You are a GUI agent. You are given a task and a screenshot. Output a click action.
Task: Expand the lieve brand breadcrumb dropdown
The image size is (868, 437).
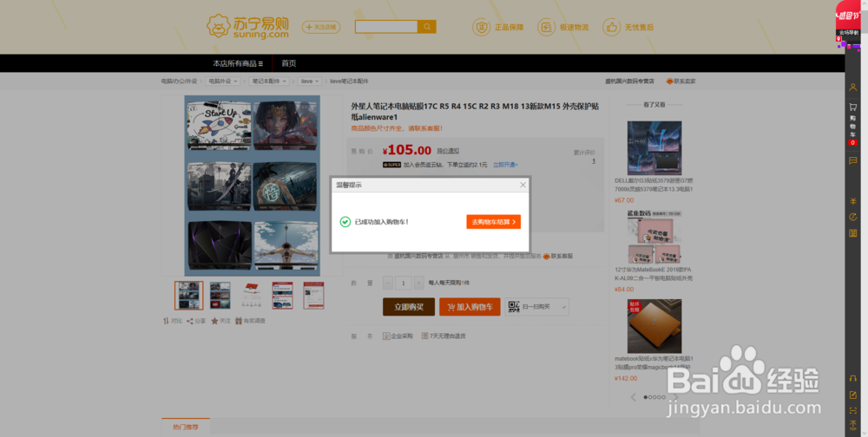coord(310,82)
